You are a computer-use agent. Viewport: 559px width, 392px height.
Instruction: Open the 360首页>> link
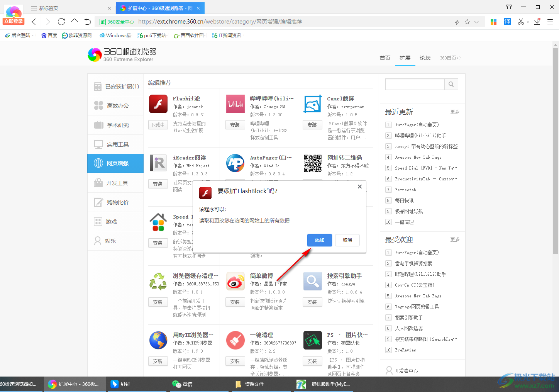coord(450,58)
